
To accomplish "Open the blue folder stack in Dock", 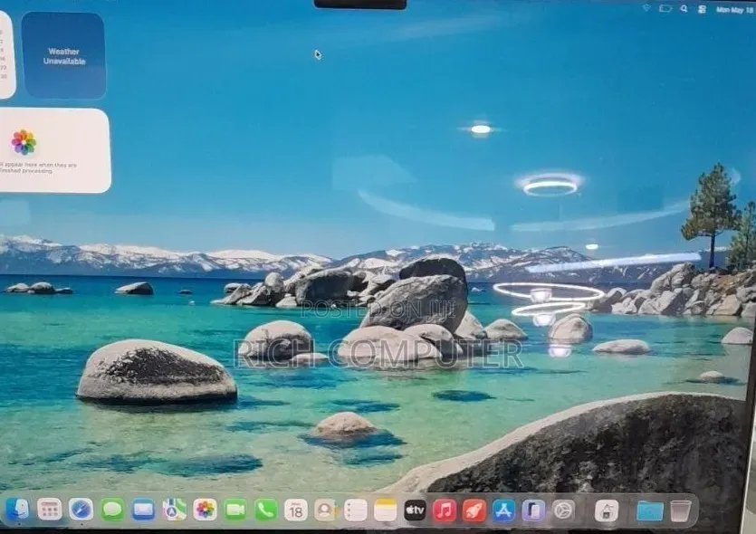I will tap(649, 510).
